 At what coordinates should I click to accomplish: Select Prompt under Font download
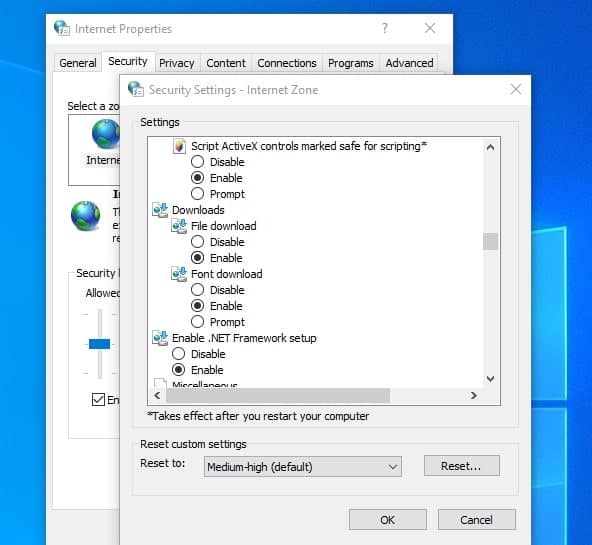point(197,322)
